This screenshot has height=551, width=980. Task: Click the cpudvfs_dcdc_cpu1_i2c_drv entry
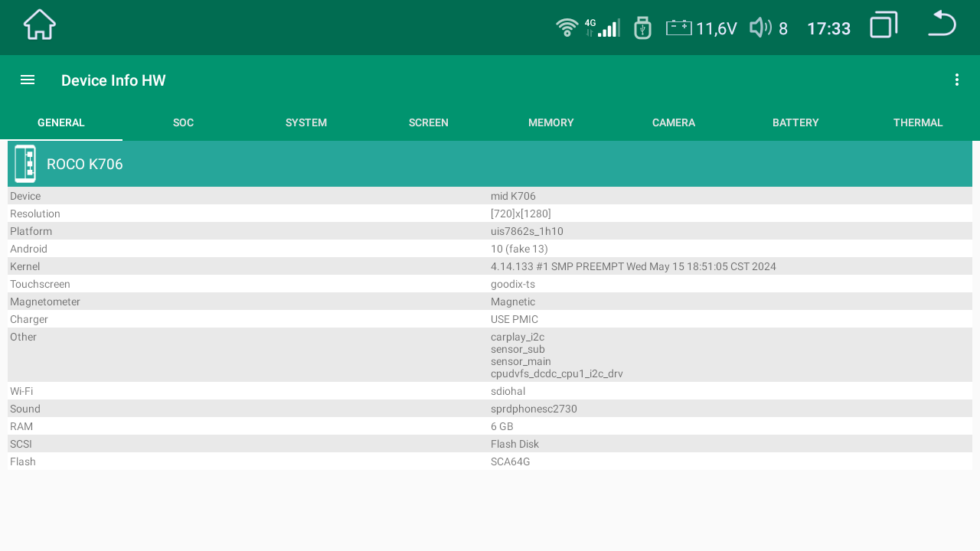[x=557, y=373]
